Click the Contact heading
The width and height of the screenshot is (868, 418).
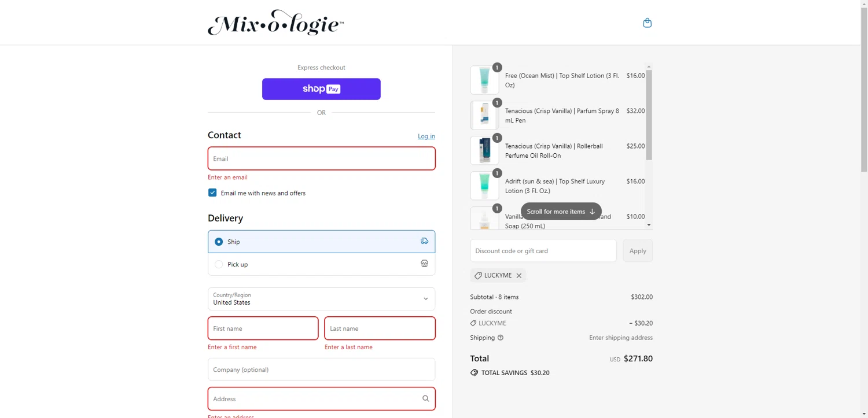click(x=225, y=135)
